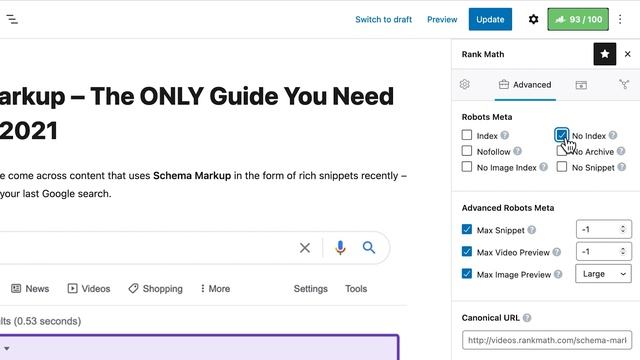Click the help icon next to Index
640x360 pixels.
pyautogui.click(x=504, y=135)
